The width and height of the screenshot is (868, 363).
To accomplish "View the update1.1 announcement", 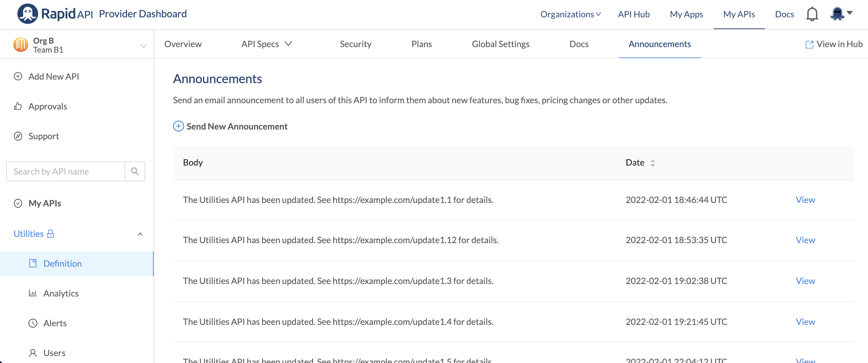I will 805,200.
